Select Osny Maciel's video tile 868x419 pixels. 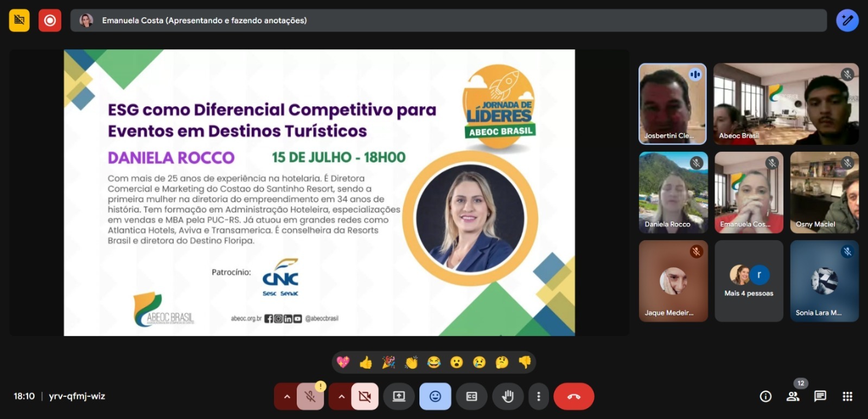[825, 192]
